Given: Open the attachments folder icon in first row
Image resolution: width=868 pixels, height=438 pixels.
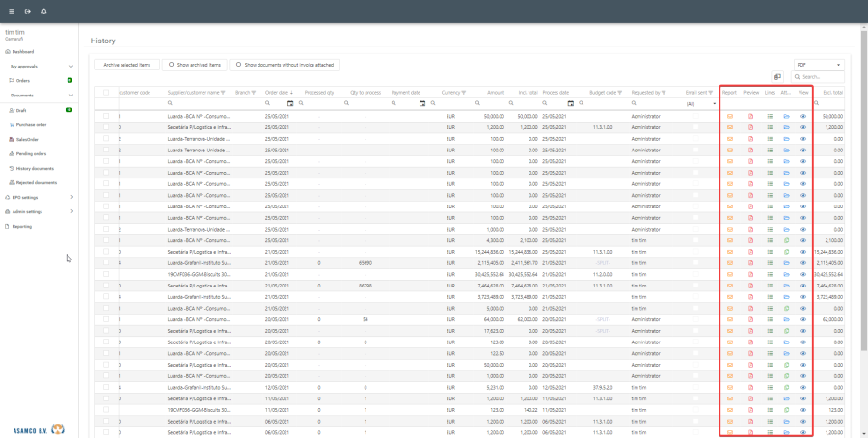Looking at the screenshot, I should [786, 115].
